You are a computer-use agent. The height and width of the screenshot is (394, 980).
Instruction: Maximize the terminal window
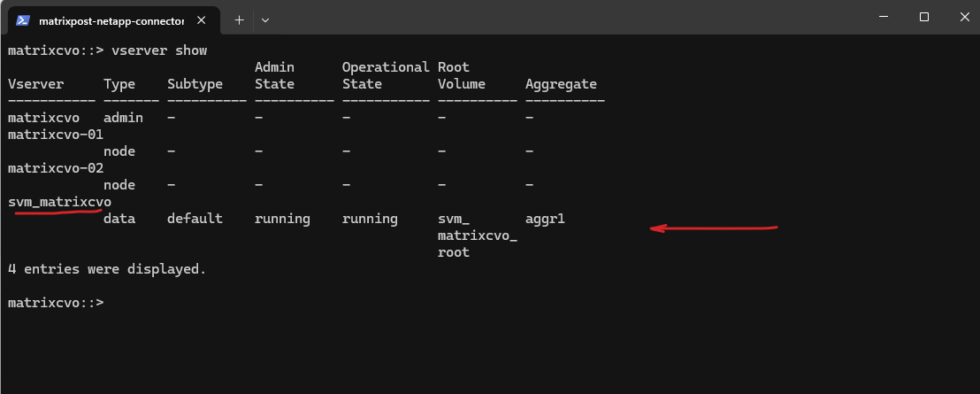point(923,17)
